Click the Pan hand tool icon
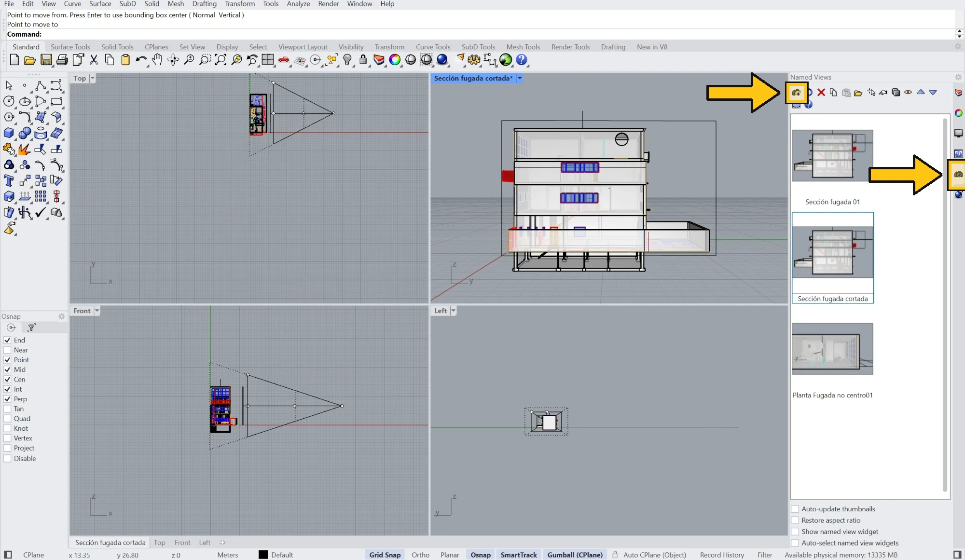The height and width of the screenshot is (560, 965). pyautogui.click(x=157, y=60)
